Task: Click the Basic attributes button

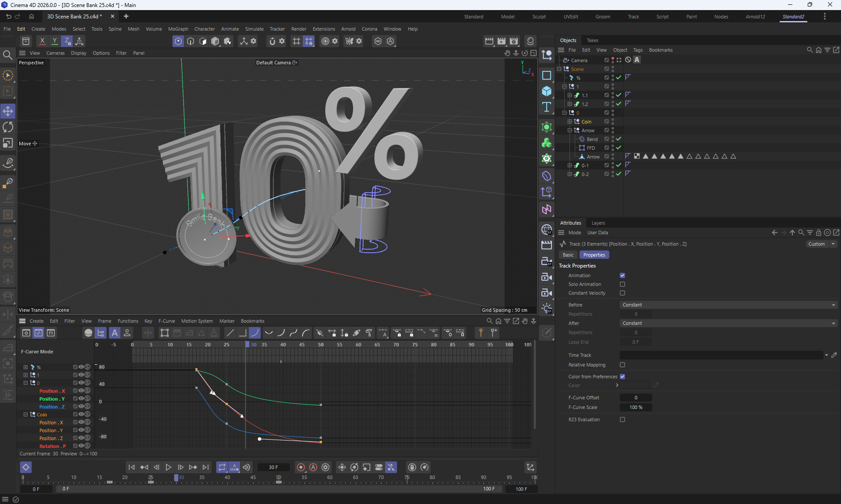Action: [568, 255]
